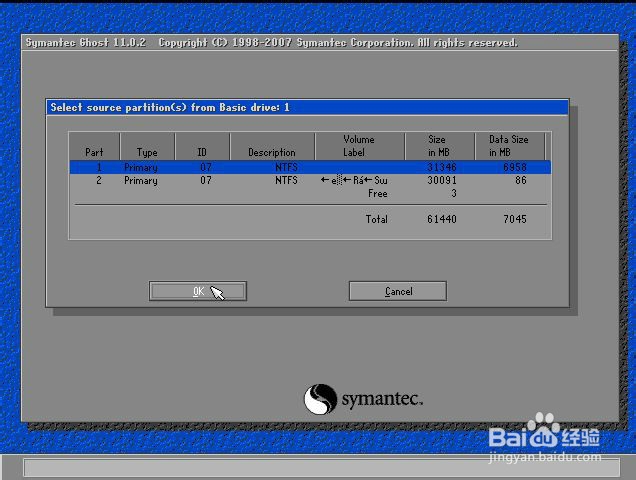The width and height of the screenshot is (636, 480).
Task: Click the Data Size in MB column header
Action: pyautogui.click(x=509, y=146)
